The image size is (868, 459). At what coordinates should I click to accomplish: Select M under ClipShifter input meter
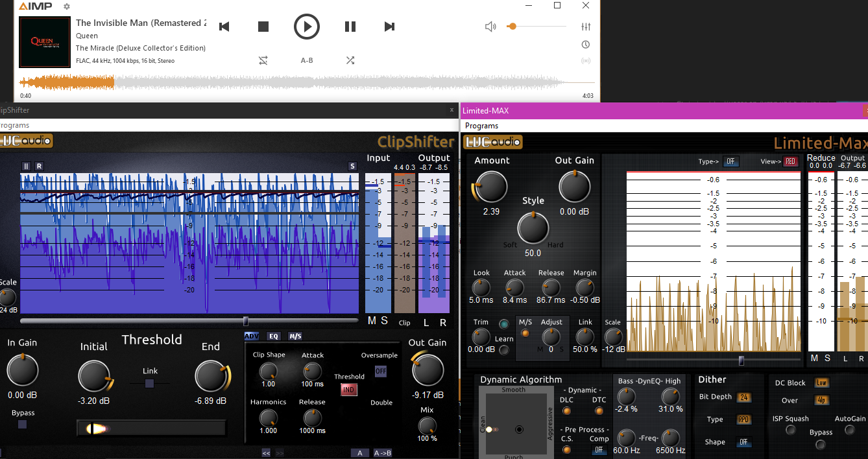tap(372, 321)
